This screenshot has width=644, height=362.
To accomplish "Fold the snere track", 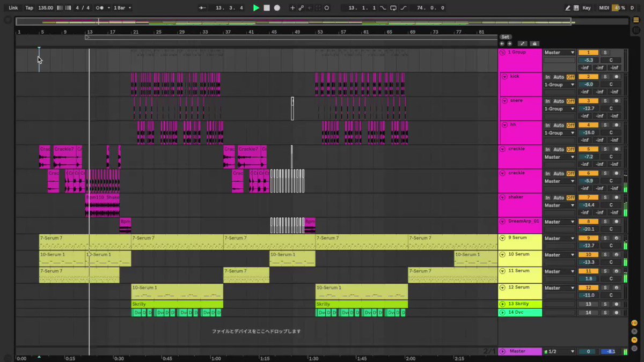I will 504,101.
